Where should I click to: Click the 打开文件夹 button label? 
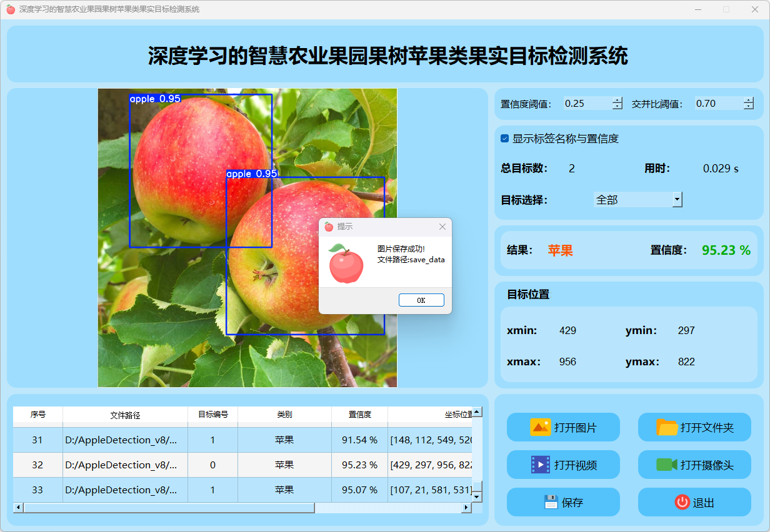(x=707, y=428)
